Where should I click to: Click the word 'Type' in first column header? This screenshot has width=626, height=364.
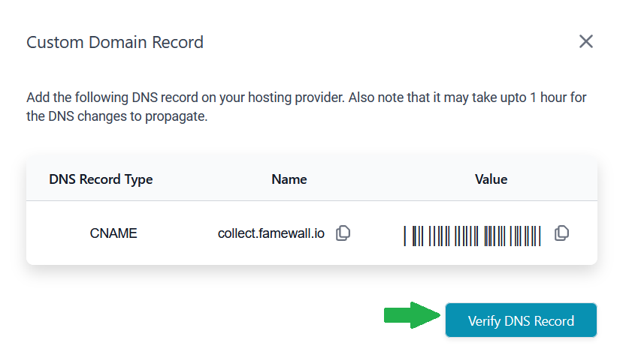(x=138, y=179)
